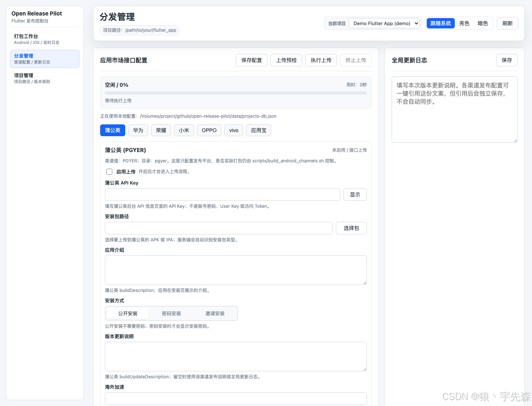Select the vivo channel tab
The height and width of the screenshot is (406, 532).
pos(234,130)
